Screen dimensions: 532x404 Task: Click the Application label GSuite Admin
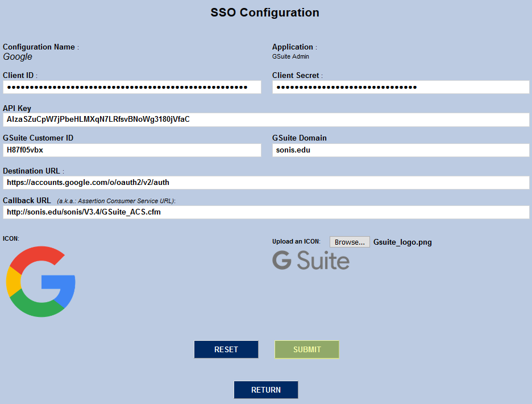[x=290, y=56]
